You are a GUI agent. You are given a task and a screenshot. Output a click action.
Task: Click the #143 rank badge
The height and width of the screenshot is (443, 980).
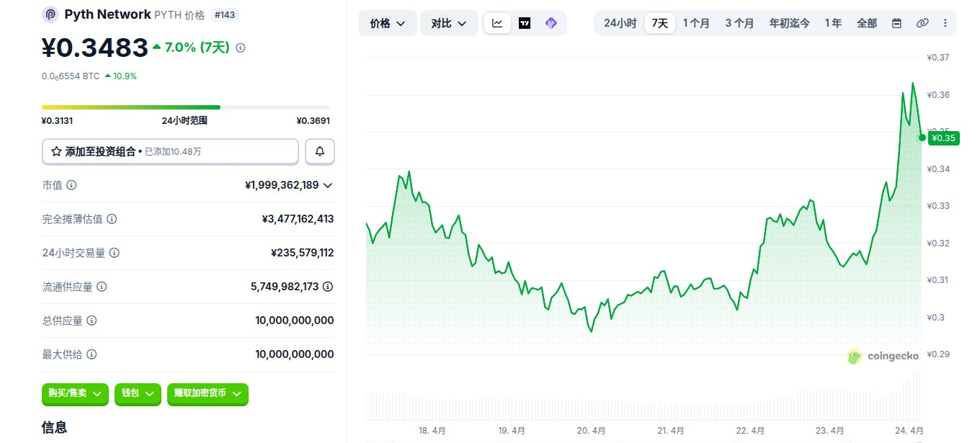pyautogui.click(x=225, y=14)
